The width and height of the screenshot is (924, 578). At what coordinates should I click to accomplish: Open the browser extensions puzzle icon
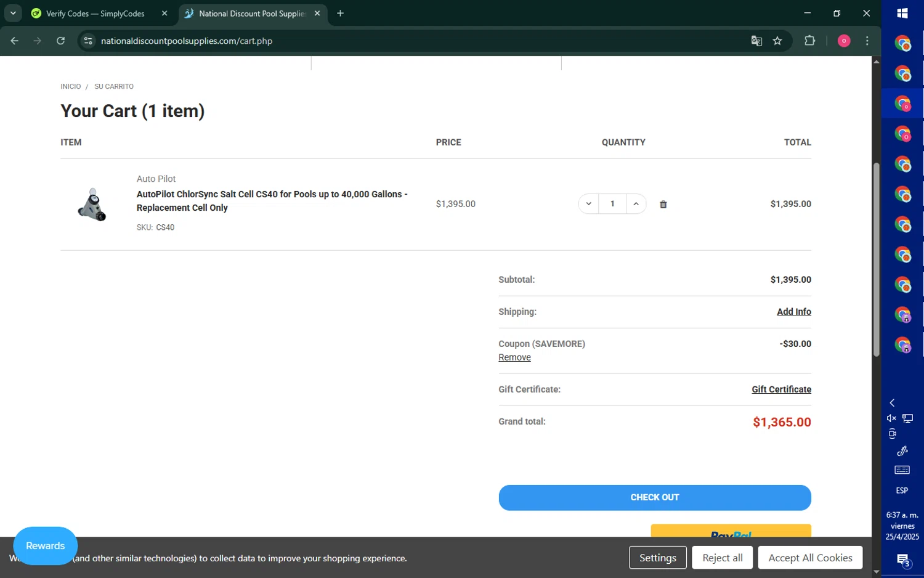pyautogui.click(x=810, y=41)
